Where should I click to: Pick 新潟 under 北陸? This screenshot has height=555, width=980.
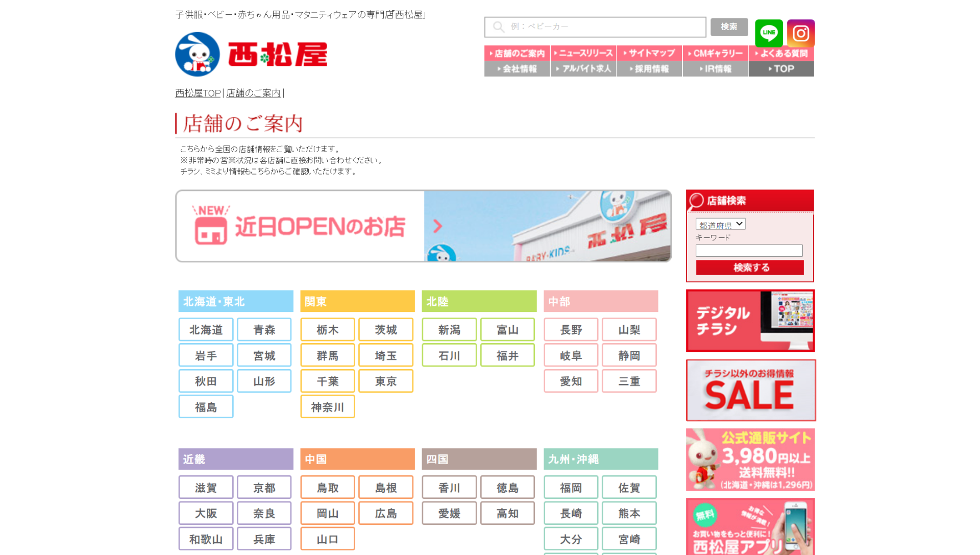tap(449, 330)
